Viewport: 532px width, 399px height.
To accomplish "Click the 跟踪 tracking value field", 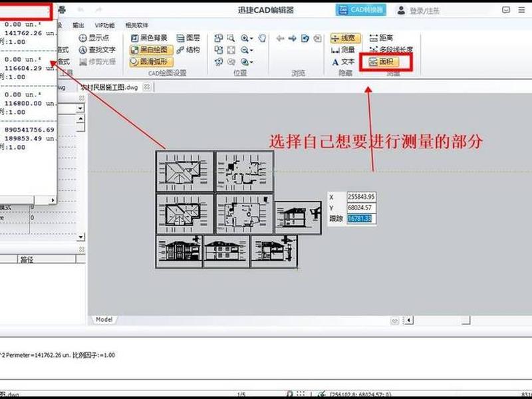I will 361,219.
